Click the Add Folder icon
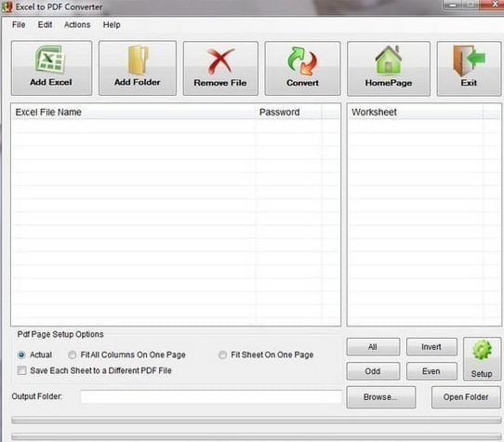Screen dimensions: 504x442 [138, 68]
